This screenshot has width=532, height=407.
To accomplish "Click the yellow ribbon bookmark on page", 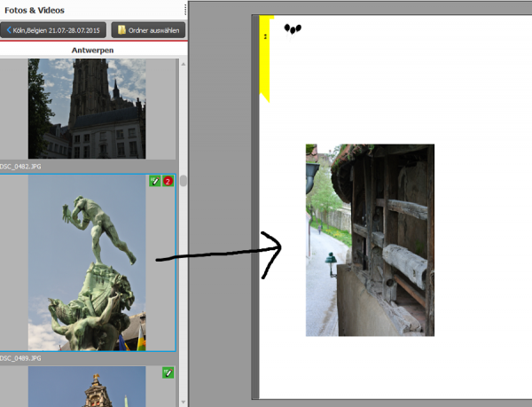I will coord(264,59).
